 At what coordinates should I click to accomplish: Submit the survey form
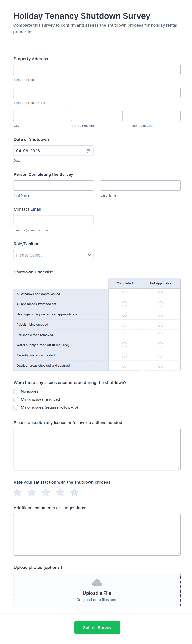97,627
